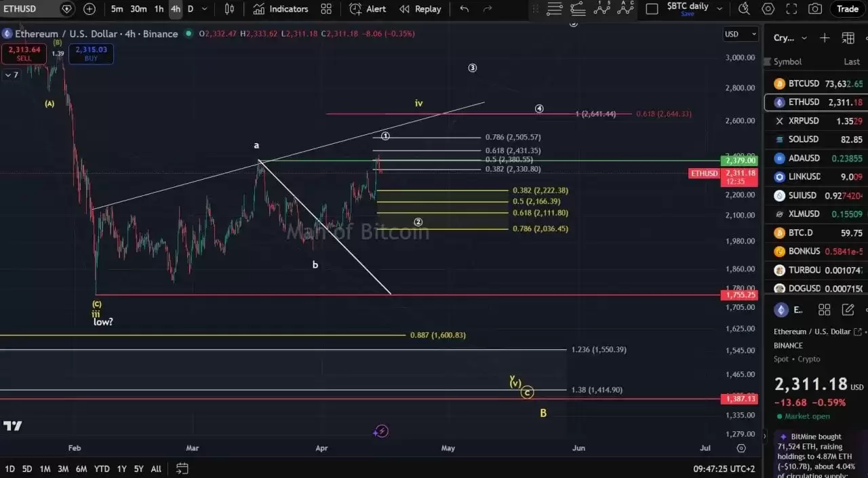Viewport: 868px width, 478px height.
Task: Select the 30m interval
Action: (x=138, y=9)
